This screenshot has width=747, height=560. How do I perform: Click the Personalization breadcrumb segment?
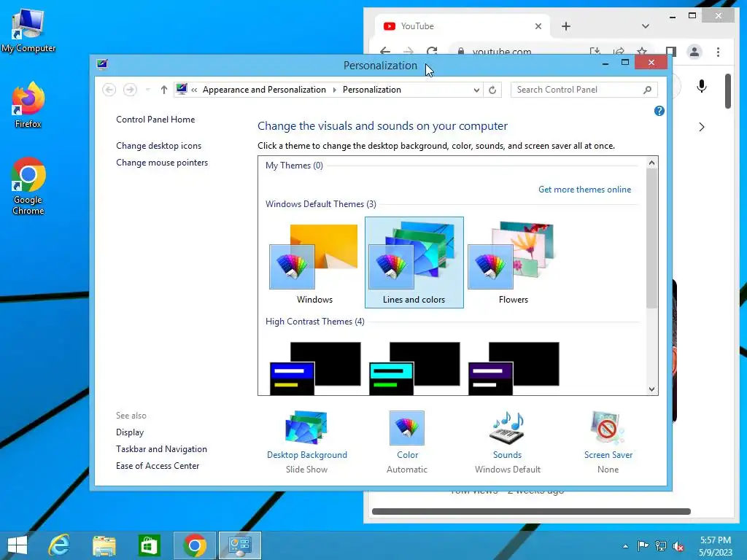[x=371, y=90]
